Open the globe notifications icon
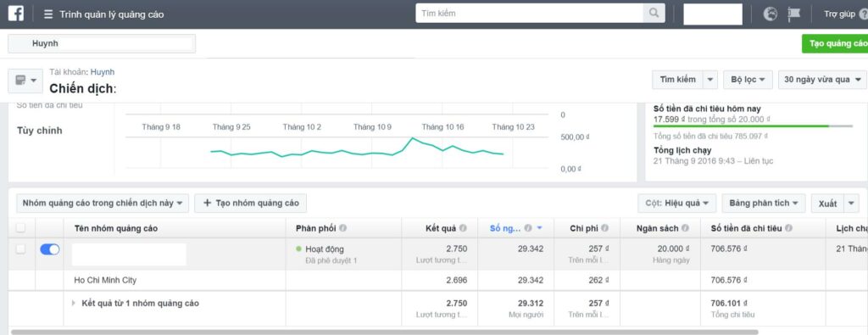 click(x=770, y=14)
